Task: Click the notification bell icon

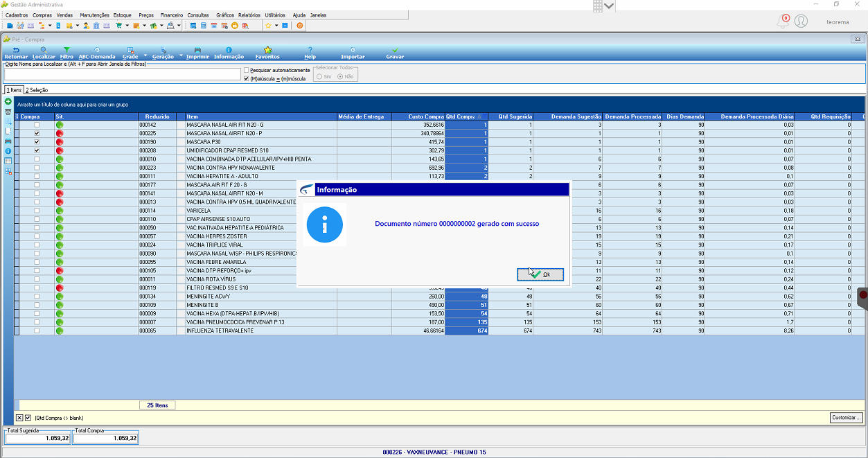Action: click(783, 21)
